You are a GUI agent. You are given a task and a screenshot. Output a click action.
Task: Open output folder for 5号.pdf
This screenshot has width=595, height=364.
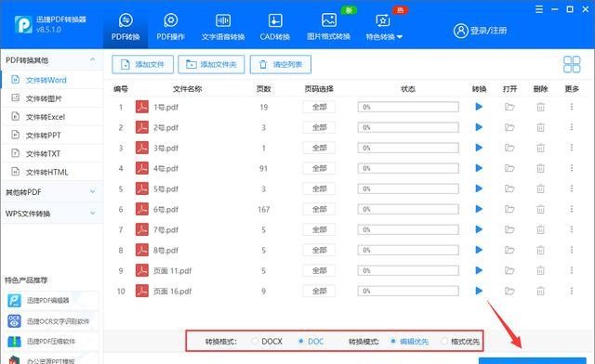coord(509,188)
